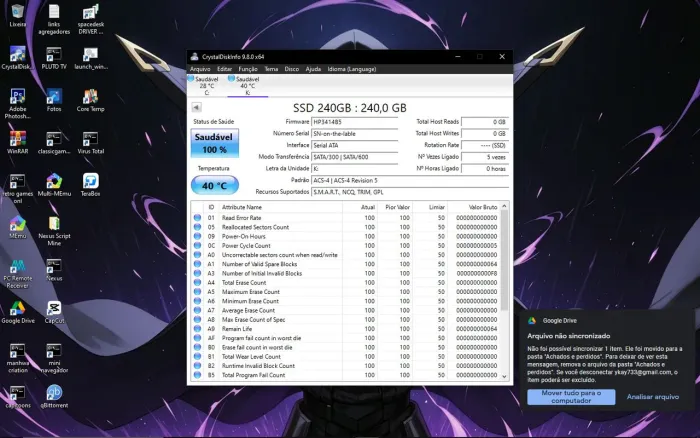
Task: Launch the qBittorrent desktop icon
Action: (54, 396)
